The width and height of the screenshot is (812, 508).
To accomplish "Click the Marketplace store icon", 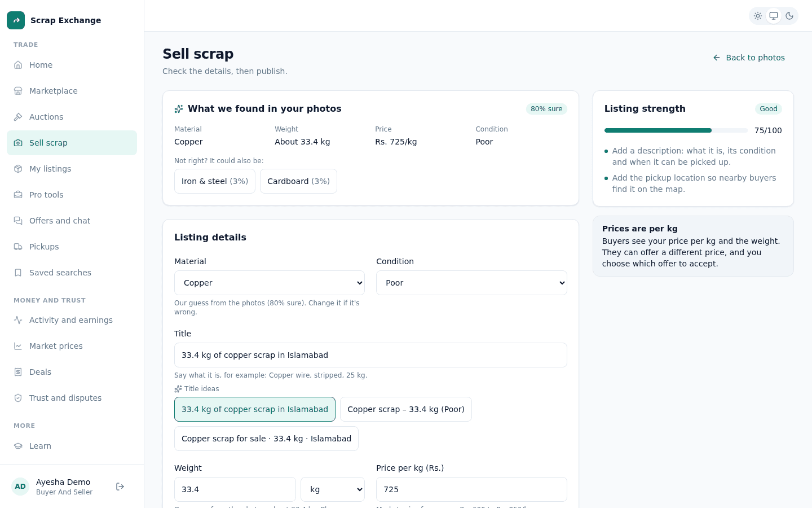I will (x=18, y=91).
